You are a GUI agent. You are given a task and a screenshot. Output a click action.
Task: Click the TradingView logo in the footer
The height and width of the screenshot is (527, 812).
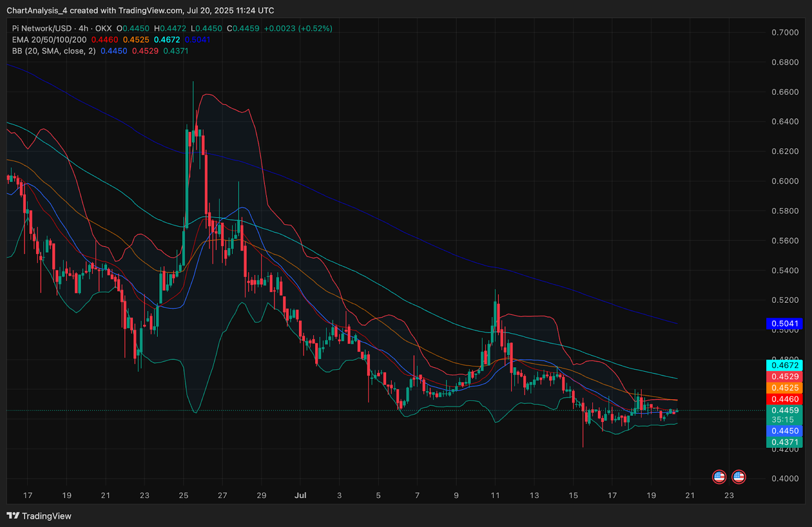39,516
